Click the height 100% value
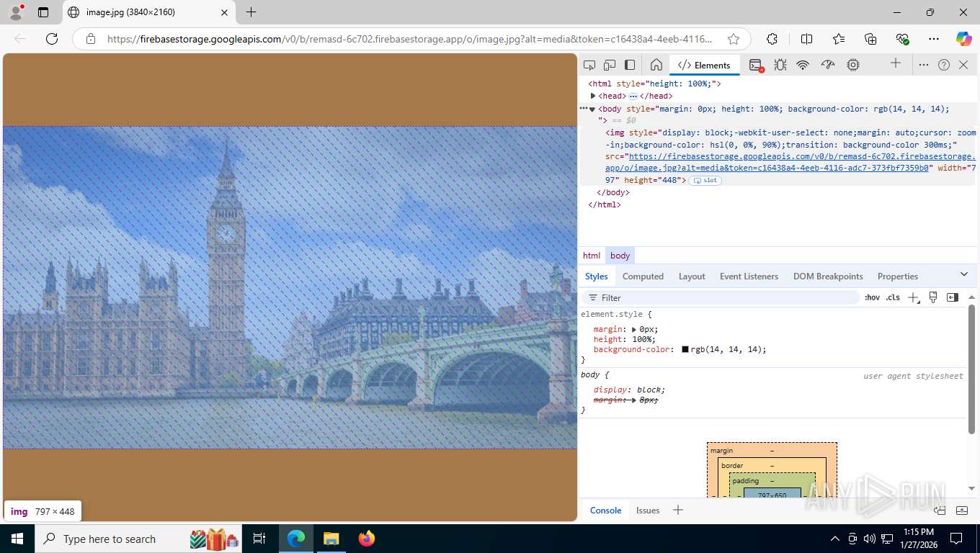Viewport: 980px width, 553px height. 641,339
